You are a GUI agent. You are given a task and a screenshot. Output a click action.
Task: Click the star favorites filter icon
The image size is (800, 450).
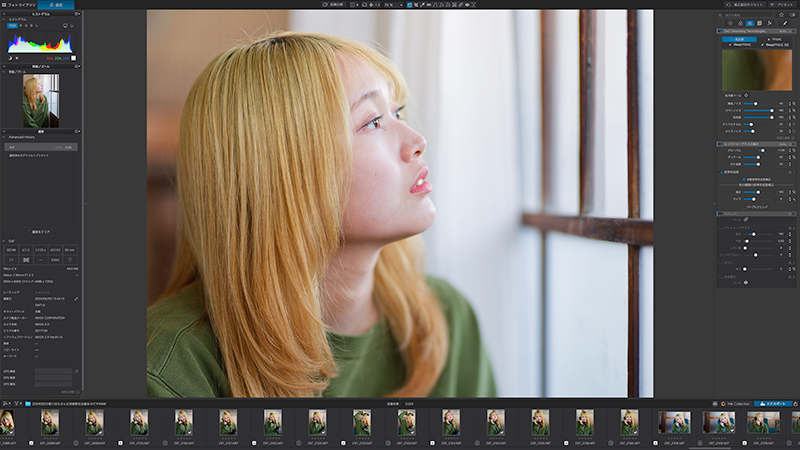tap(781, 15)
